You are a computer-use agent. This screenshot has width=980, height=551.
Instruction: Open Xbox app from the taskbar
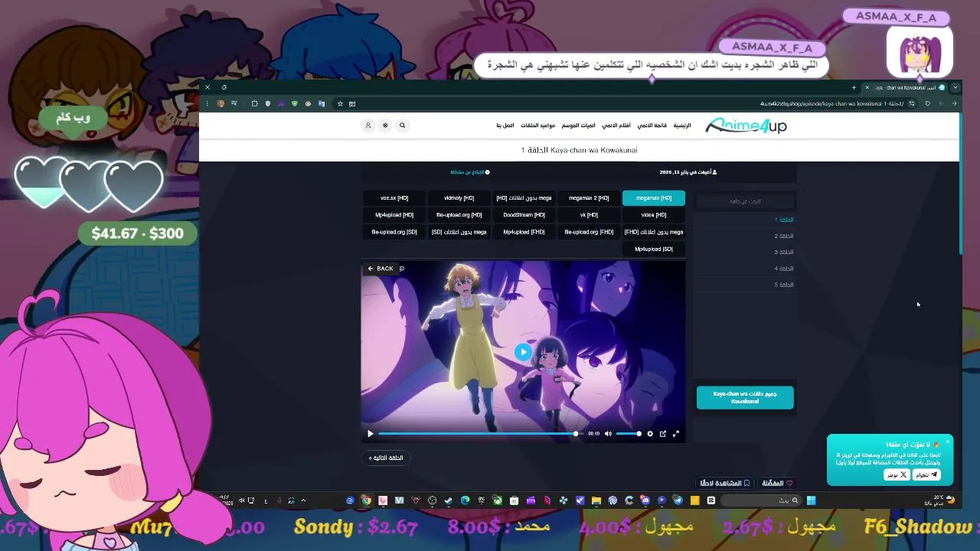[496, 500]
